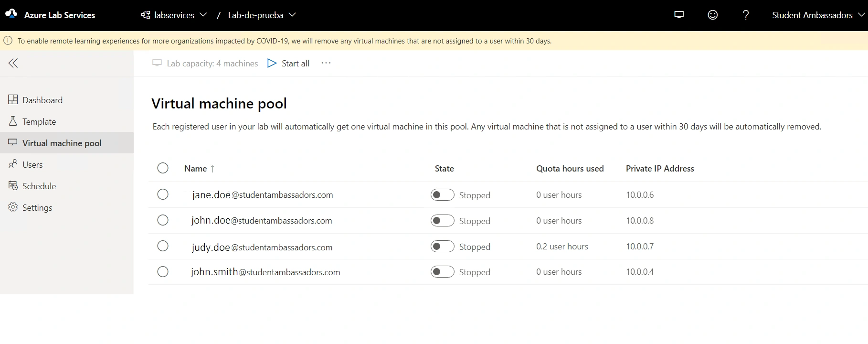Select the john.doe virtual machine row
The width and height of the screenshot is (868, 344).
[x=163, y=220]
